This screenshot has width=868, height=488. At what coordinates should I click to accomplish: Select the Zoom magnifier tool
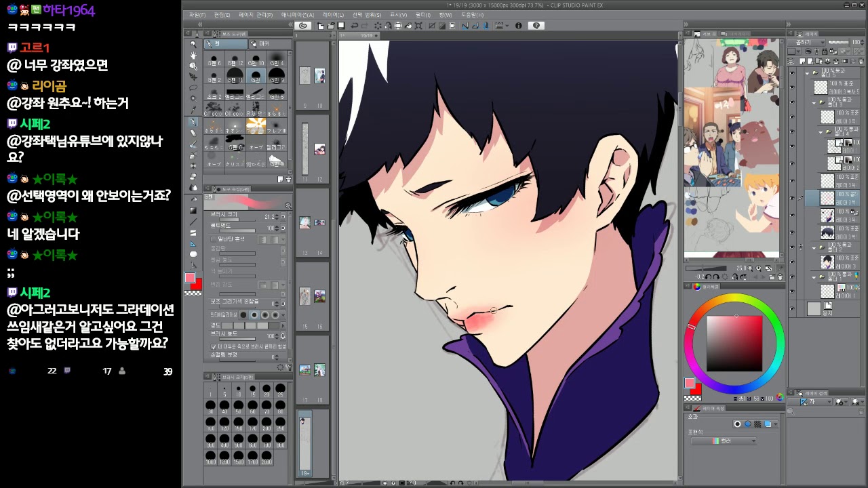click(193, 44)
